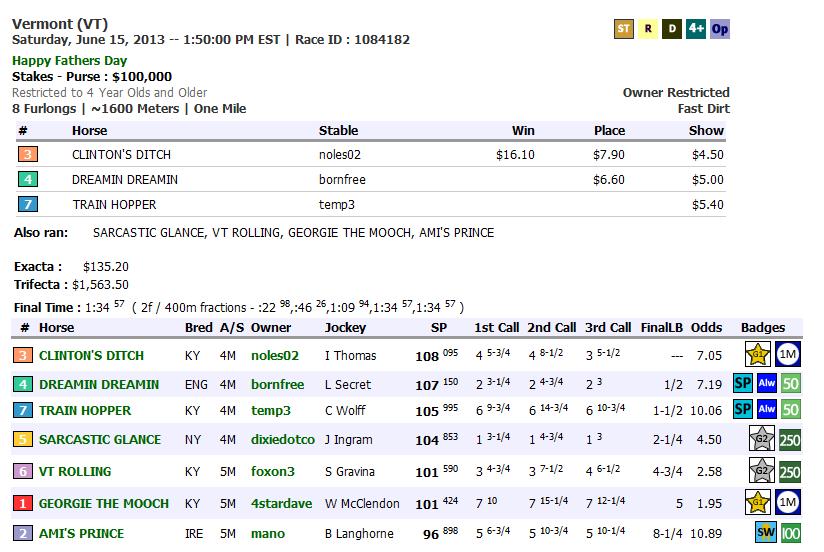Click the teal 4+ age badge
Viewport: 824px width, 552px height.
(x=696, y=29)
